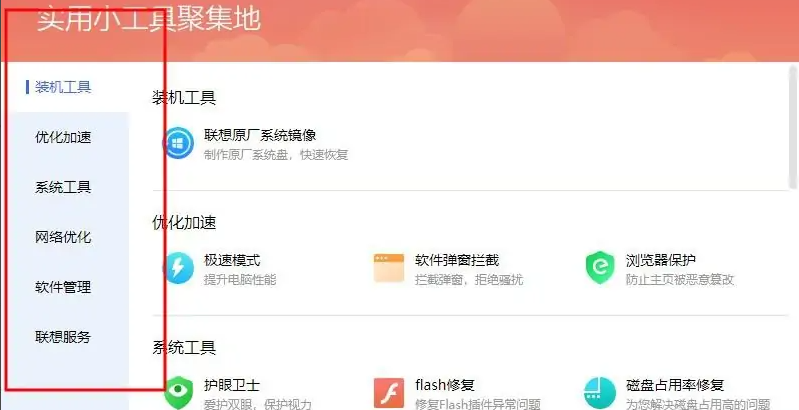The image size is (799, 410).
Task: Open the 磁盘占用率修复 disk icon
Action: pos(600,393)
